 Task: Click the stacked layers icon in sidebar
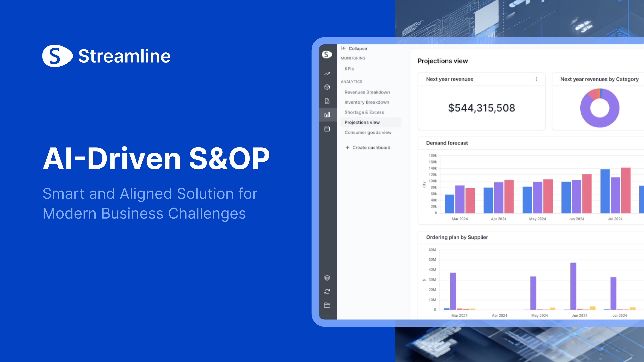click(x=327, y=278)
